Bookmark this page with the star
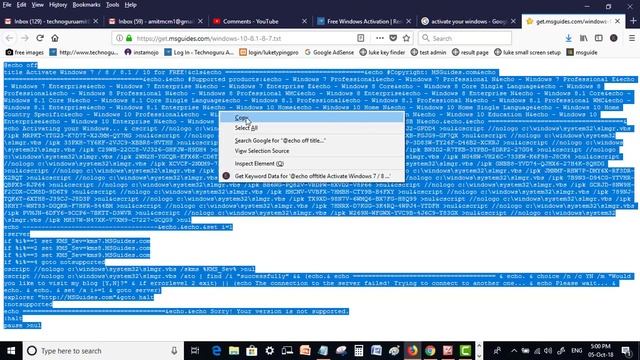The height and width of the screenshot is (360, 640). [406, 38]
